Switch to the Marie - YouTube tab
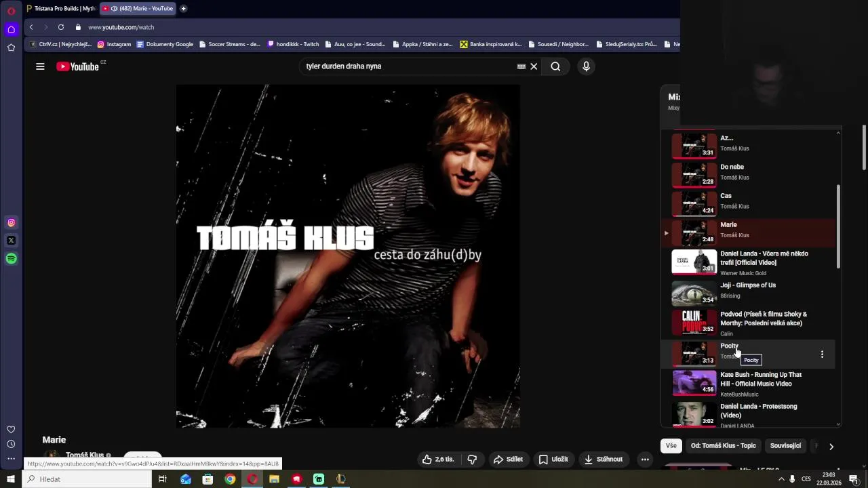868x488 pixels. click(x=138, y=9)
